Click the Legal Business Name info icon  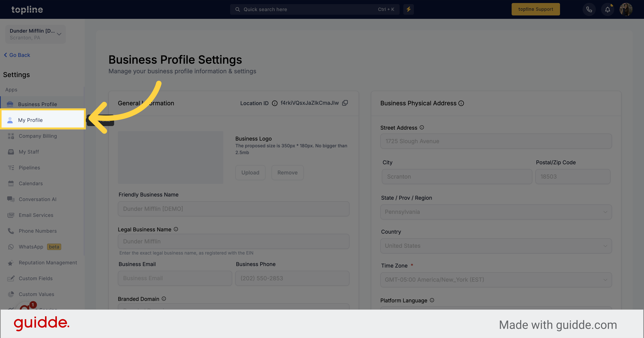pyautogui.click(x=176, y=229)
